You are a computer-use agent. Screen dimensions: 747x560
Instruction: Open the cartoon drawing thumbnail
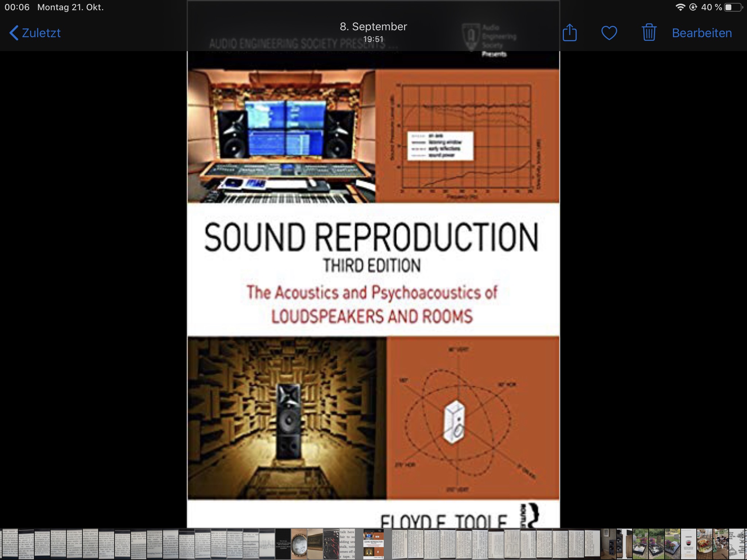click(737, 544)
